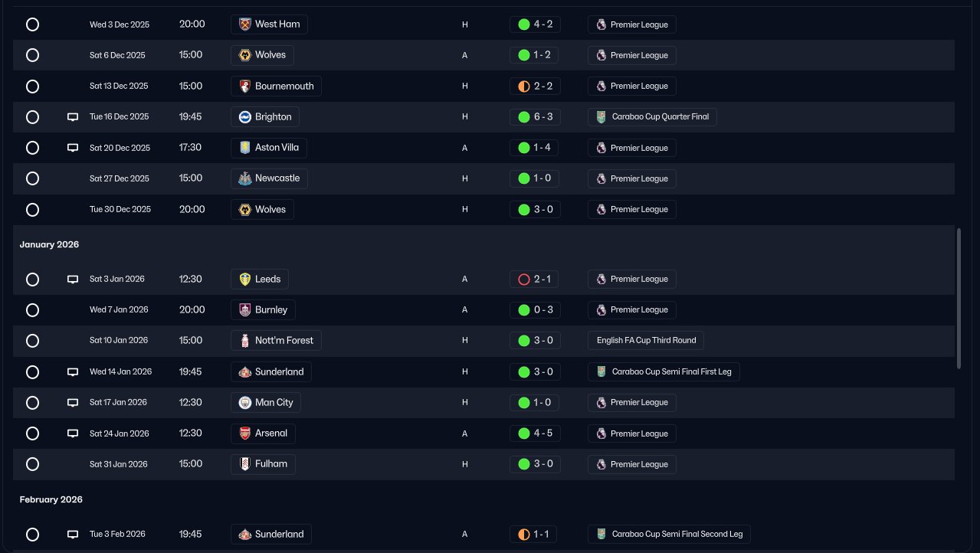The height and width of the screenshot is (553, 980).
Task: Open the 2 - 1 loss result at Leeds
Action: pyautogui.click(x=535, y=280)
